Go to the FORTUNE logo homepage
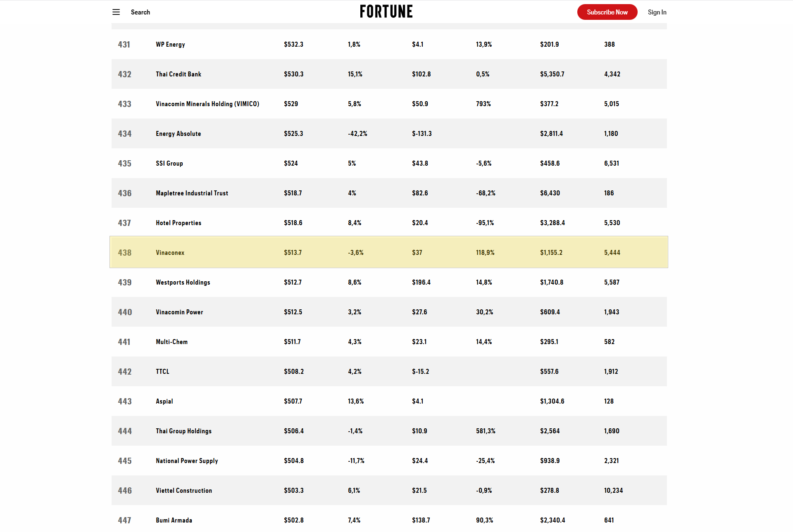 386,12
